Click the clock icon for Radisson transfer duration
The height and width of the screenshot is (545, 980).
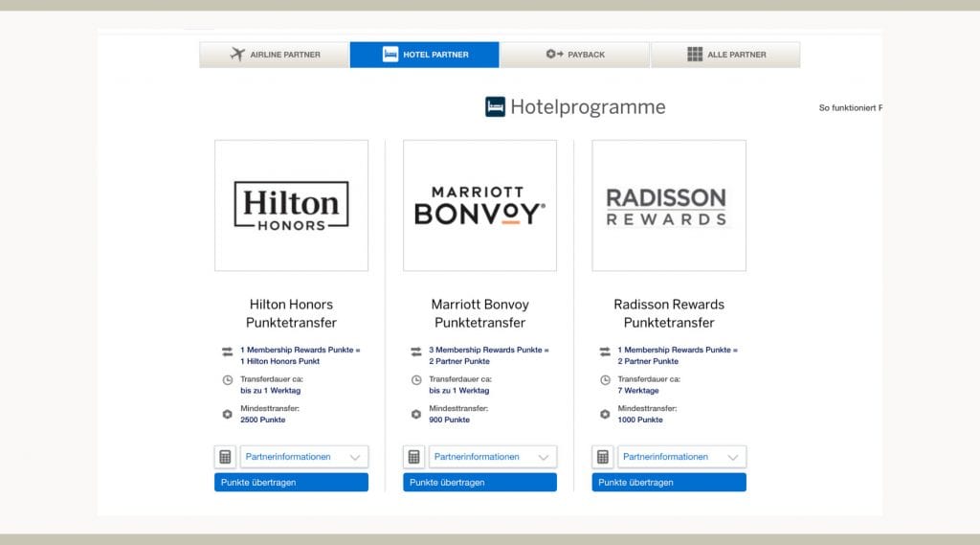tap(605, 380)
